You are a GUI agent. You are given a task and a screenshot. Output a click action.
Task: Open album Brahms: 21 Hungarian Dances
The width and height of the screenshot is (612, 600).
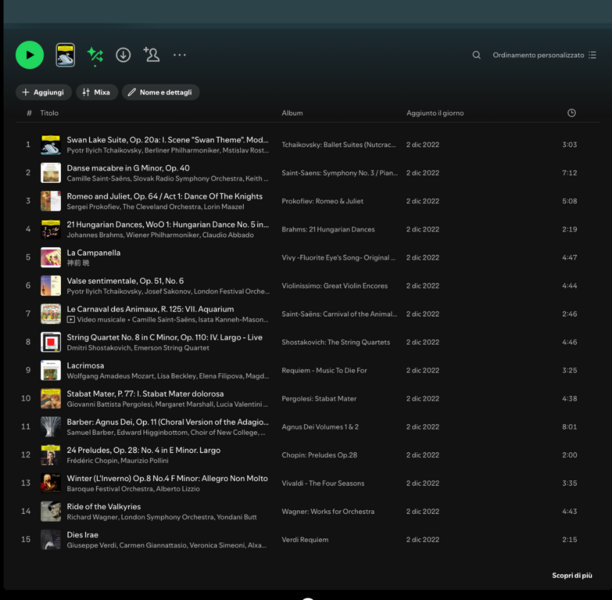[328, 229]
